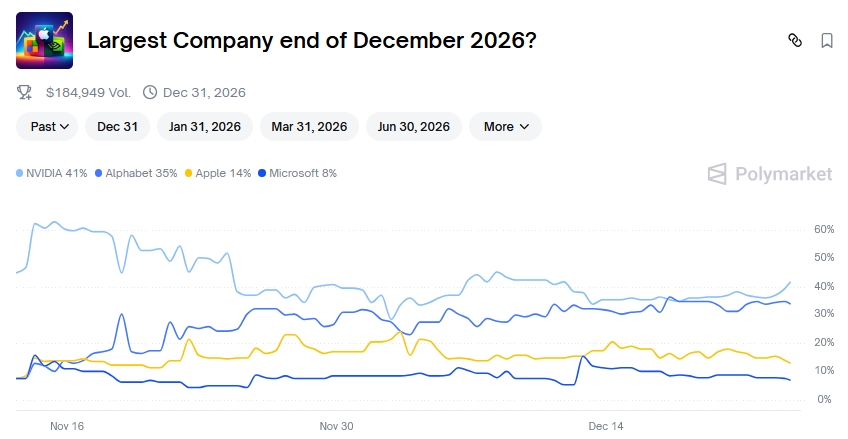Screen dimensions: 848x439
Task: Click the NVIDIA 41% legend dot
Action: click(x=20, y=173)
